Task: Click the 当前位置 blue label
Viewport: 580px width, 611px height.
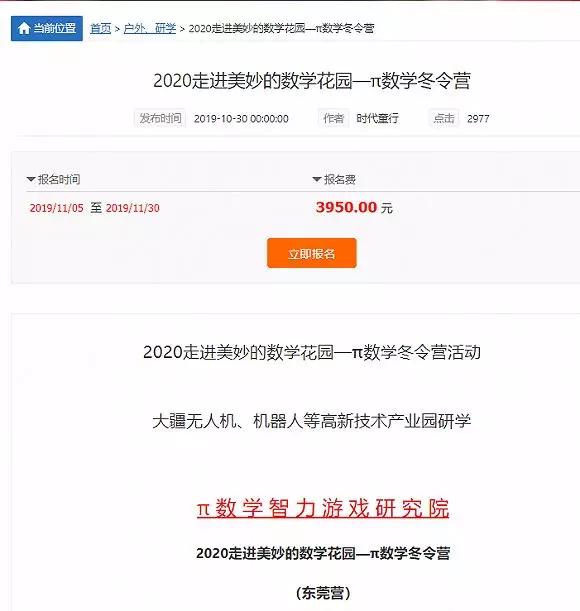Action: point(47,28)
